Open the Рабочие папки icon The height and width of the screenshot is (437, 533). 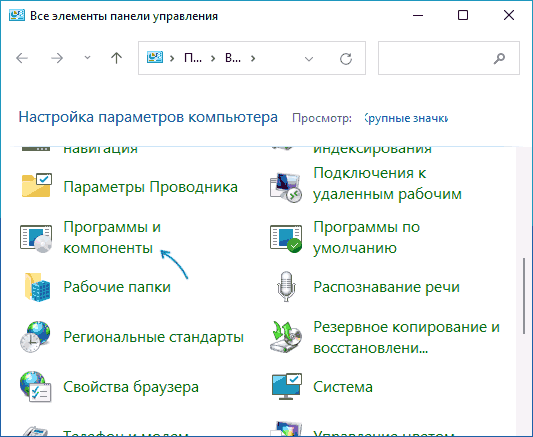37,287
